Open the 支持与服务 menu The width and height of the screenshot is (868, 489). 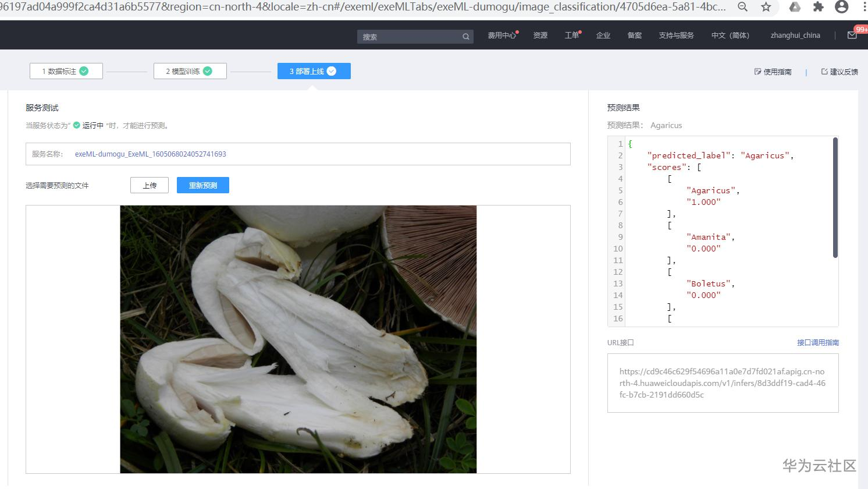coord(676,35)
